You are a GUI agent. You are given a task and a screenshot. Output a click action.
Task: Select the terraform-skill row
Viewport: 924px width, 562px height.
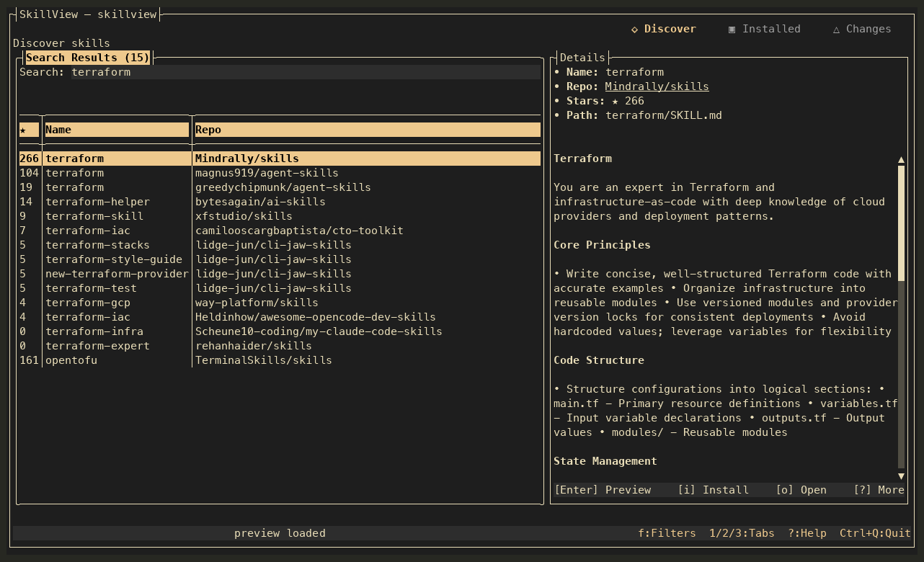280,216
